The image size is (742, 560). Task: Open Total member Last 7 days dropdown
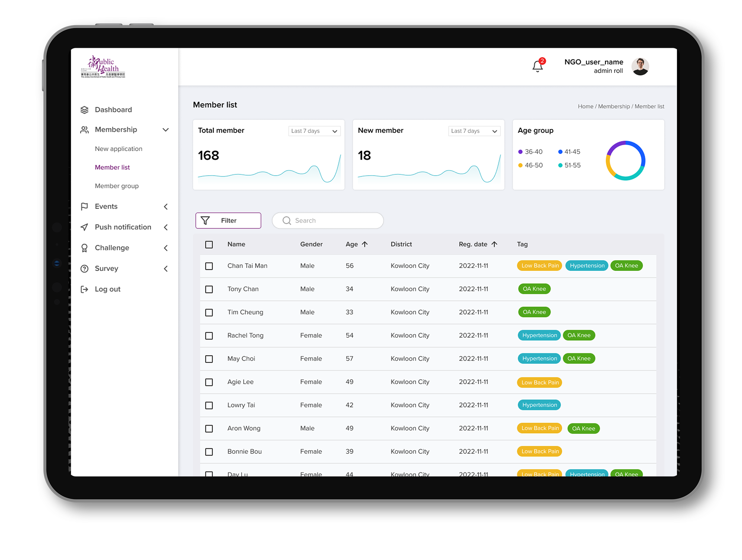pos(314,131)
